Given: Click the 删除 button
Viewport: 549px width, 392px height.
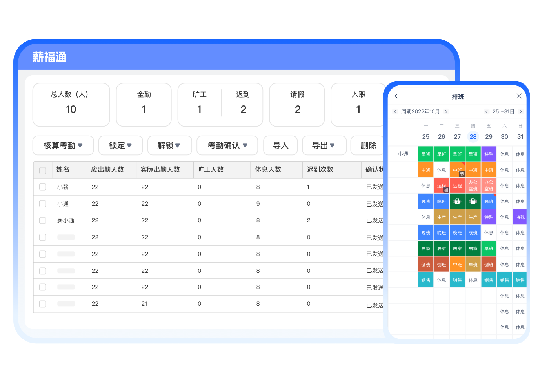Looking at the screenshot, I should click(x=368, y=145).
